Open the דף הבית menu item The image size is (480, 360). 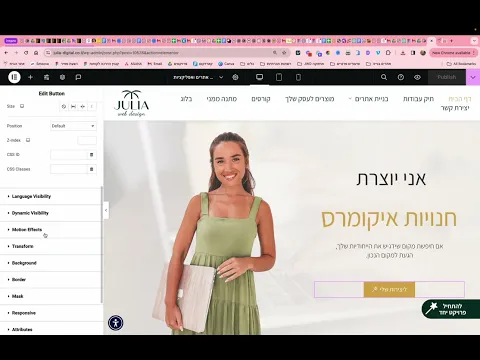tap(460, 99)
